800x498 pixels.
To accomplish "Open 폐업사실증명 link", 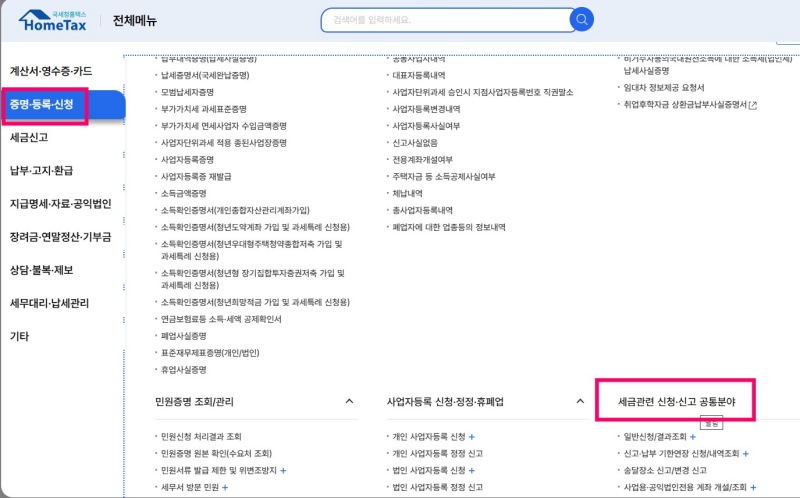I will pos(184,336).
